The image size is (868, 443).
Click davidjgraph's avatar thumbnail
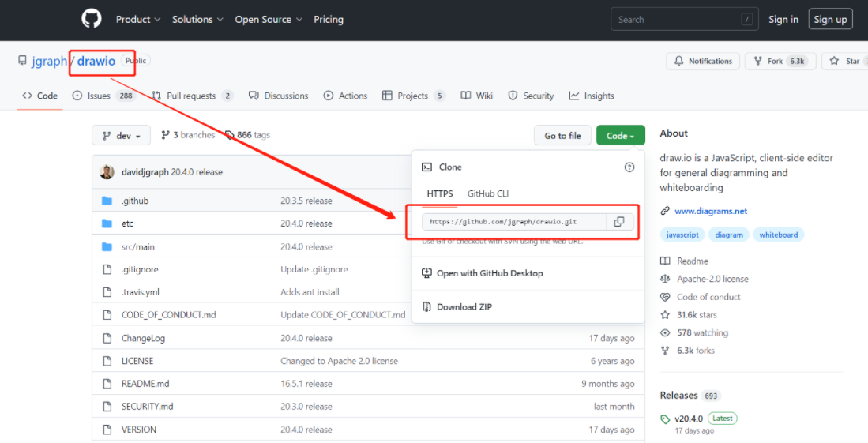(x=107, y=171)
